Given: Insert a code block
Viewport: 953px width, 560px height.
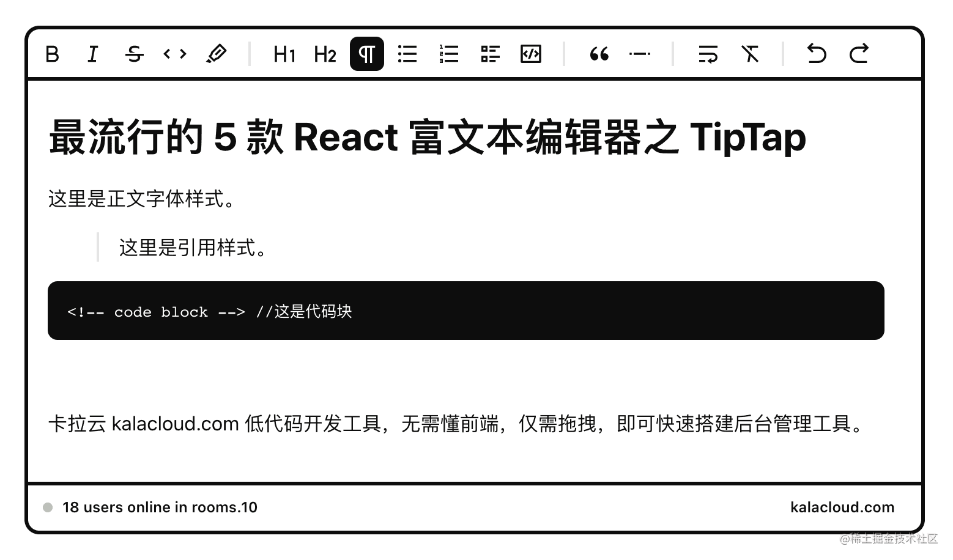Looking at the screenshot, I should pos(530,54).
